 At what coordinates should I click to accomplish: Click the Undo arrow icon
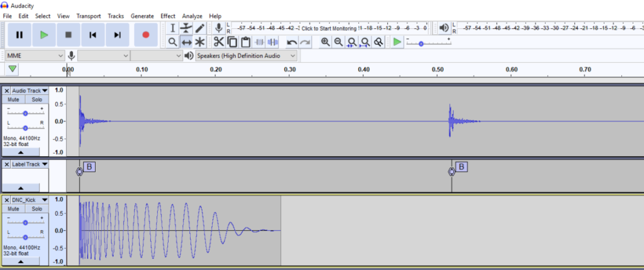[292, 42]
